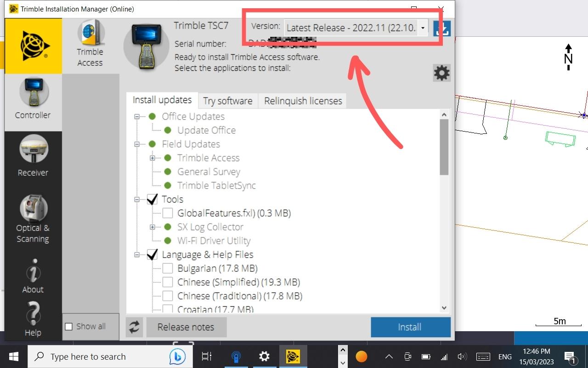Switch to the Install updates tab
This screenshot has width=588, height=368.
(162, 100)
